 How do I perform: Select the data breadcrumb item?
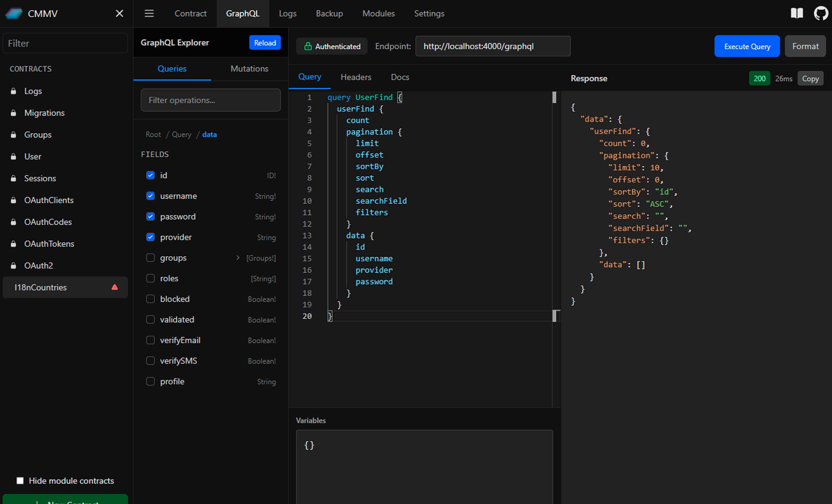pos(209,134)
